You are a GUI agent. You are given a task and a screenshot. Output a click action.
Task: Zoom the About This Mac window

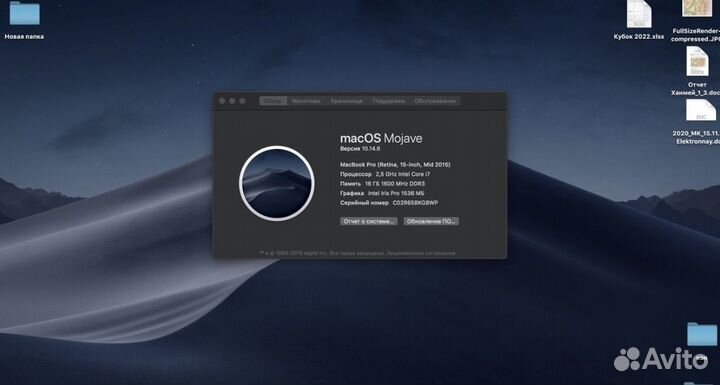coord(242,101)
